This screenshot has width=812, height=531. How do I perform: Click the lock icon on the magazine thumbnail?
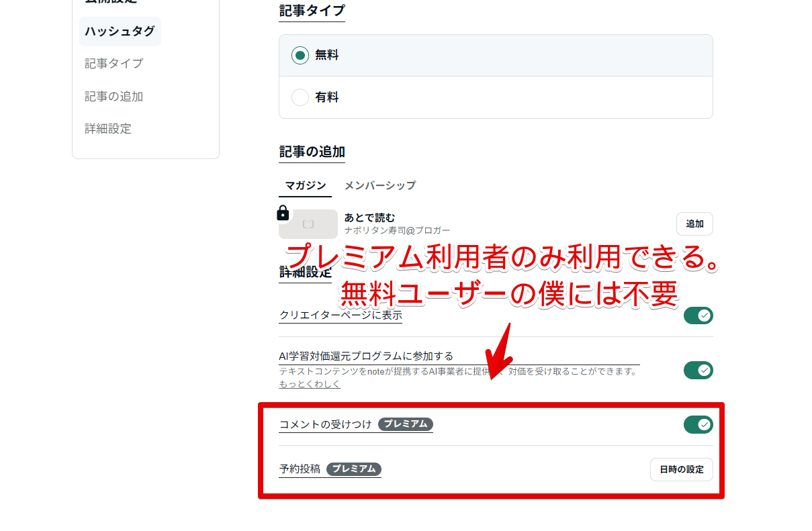click(283, 213)
